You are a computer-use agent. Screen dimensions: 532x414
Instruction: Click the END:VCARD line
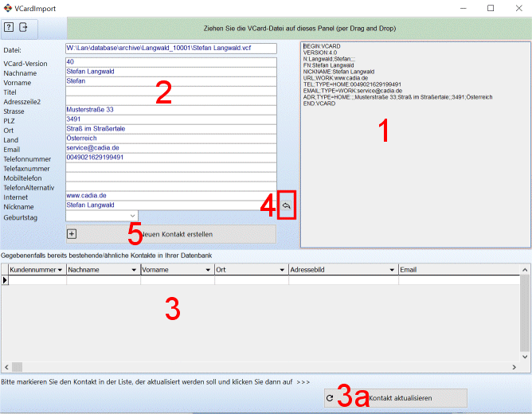click(x=319, y=103)
